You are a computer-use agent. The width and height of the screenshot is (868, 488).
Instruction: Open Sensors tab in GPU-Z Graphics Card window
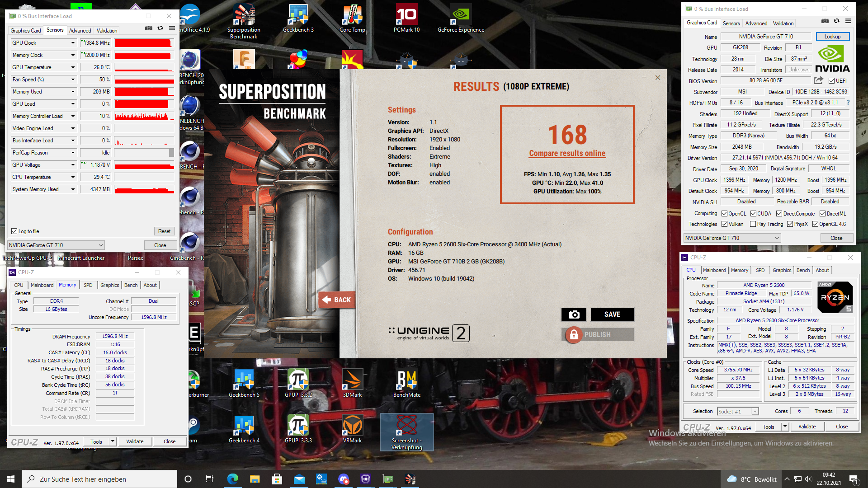tap(731, 23)
